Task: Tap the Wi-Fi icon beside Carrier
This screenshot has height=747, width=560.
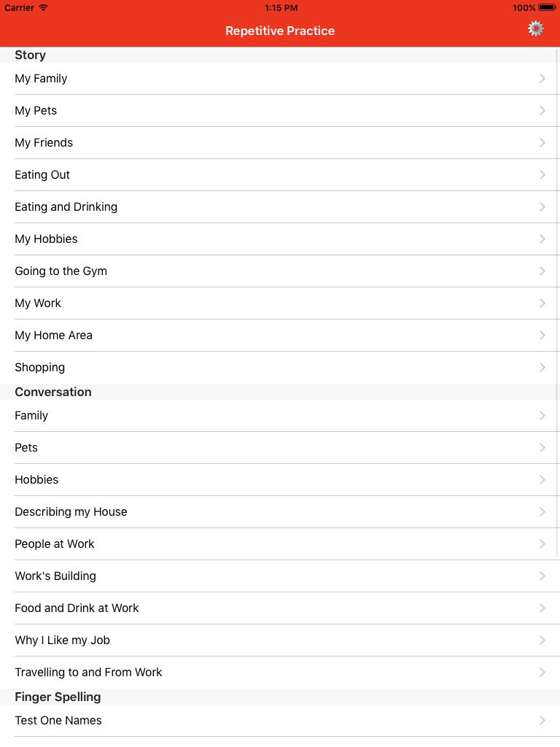Action: click(43, 7)
